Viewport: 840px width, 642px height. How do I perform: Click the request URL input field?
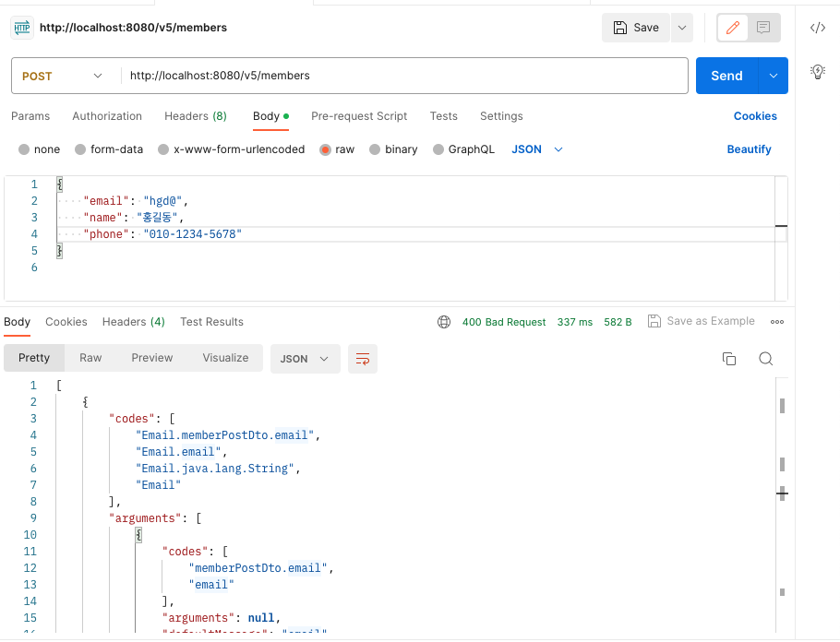[x=404, y=76]
